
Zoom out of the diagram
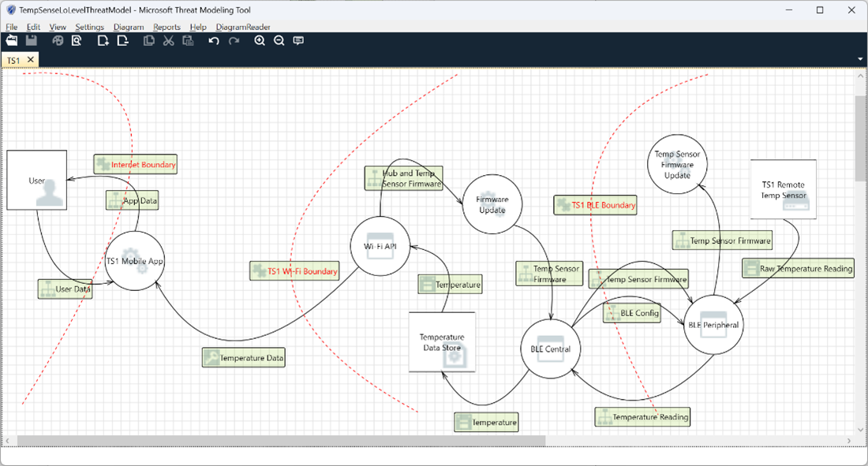[x=279, y=41]
